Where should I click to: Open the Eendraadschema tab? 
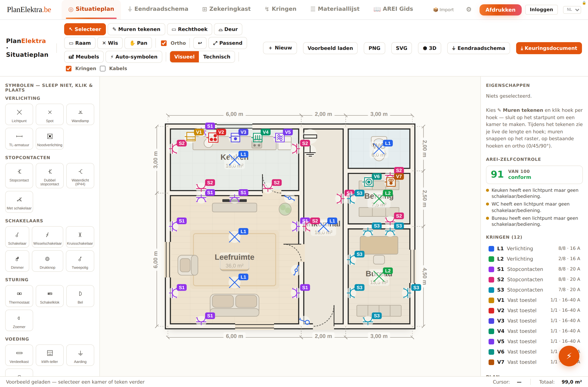coord(158,9)
